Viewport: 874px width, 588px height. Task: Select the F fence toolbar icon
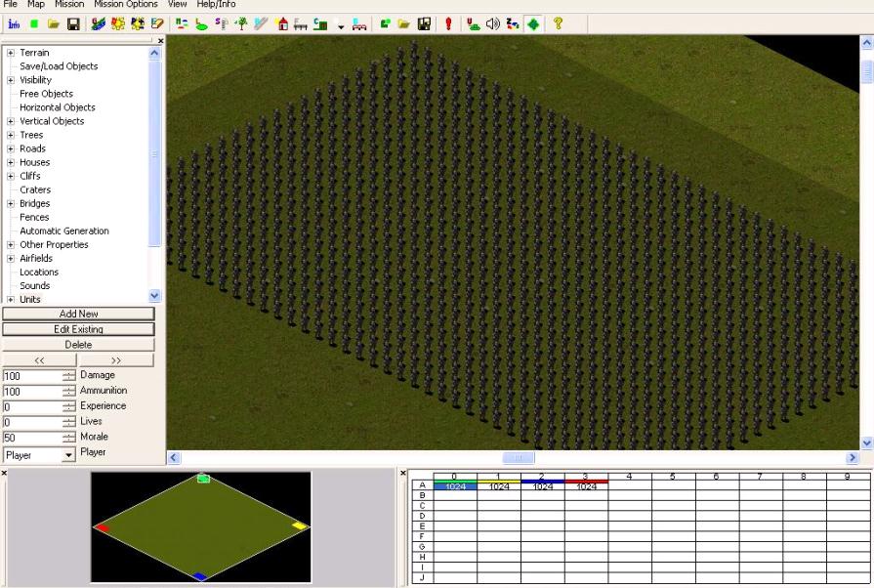[301, 24]
